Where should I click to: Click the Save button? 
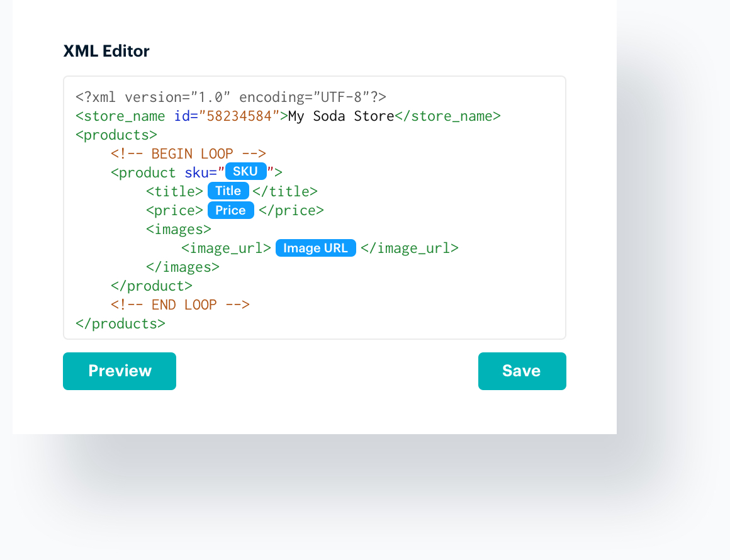pyautogui.click(x=522, y=371)
